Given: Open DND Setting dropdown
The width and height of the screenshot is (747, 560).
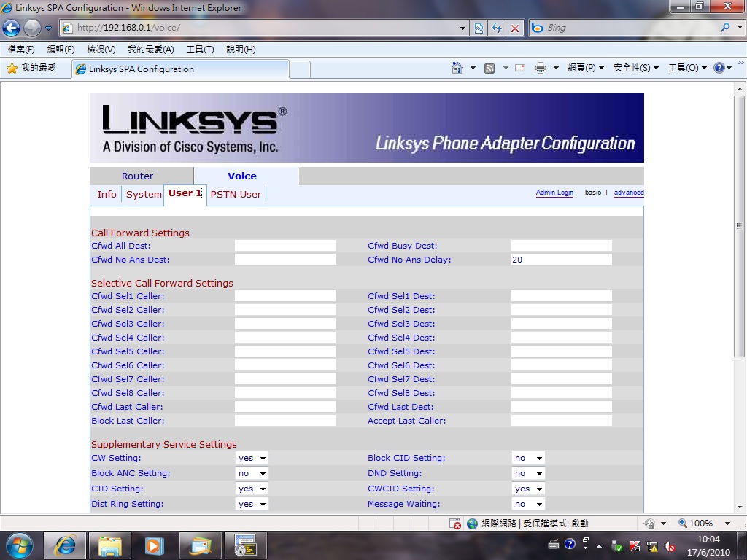Looking at the screenshot, I should coord(528,473).
